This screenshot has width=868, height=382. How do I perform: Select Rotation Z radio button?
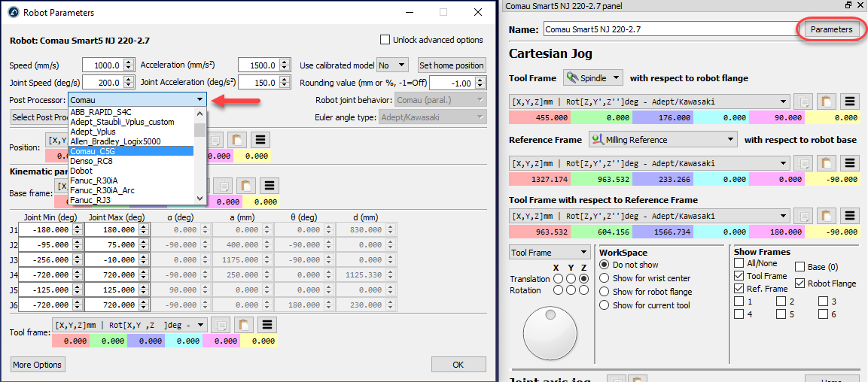[584, 290]
